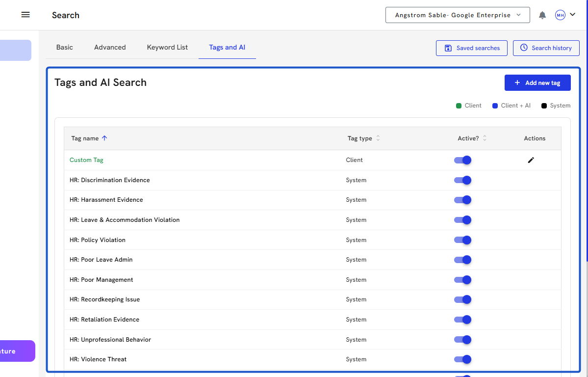588x377 pixels.
Task: Click the pencil edit icon for Custom Tag
Action: [531, 160]
